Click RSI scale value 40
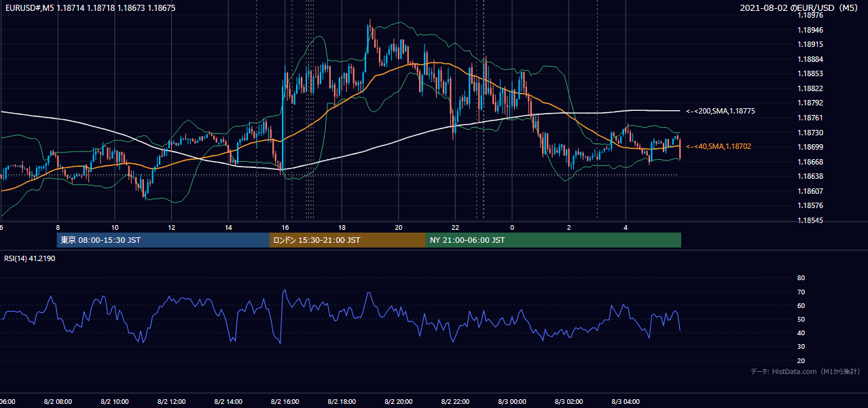 click(801, 333)
